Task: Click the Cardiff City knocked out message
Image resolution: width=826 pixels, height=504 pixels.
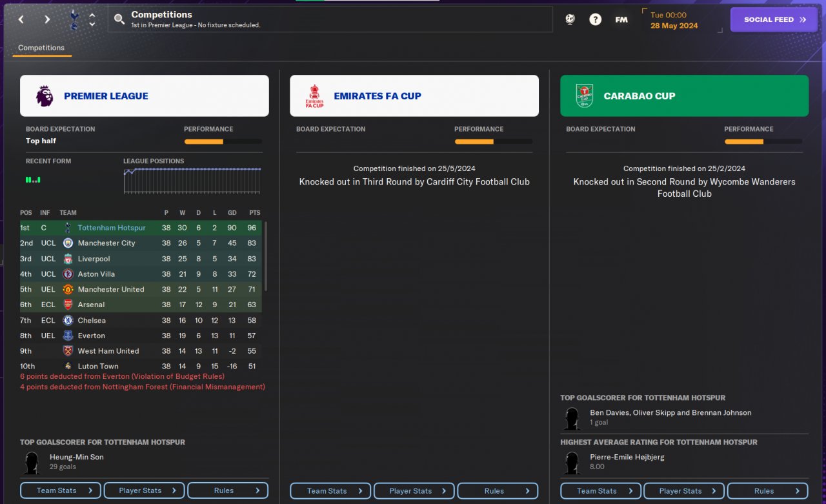Action: pos(414,182)
